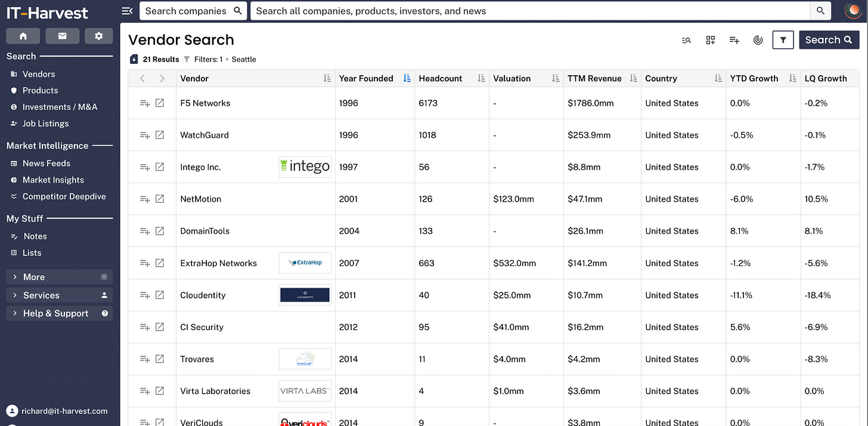Collapse the sidebar with the menu toggle icon
This screenshot has height=426, width=868.
pyautogui.click(x=126, y=11)
